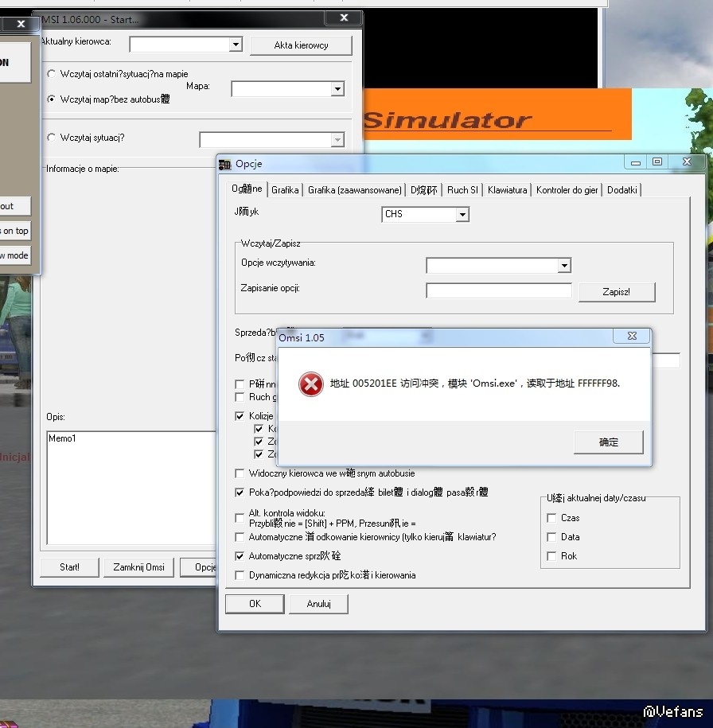Open the Grafika tab

click(285, 190)
